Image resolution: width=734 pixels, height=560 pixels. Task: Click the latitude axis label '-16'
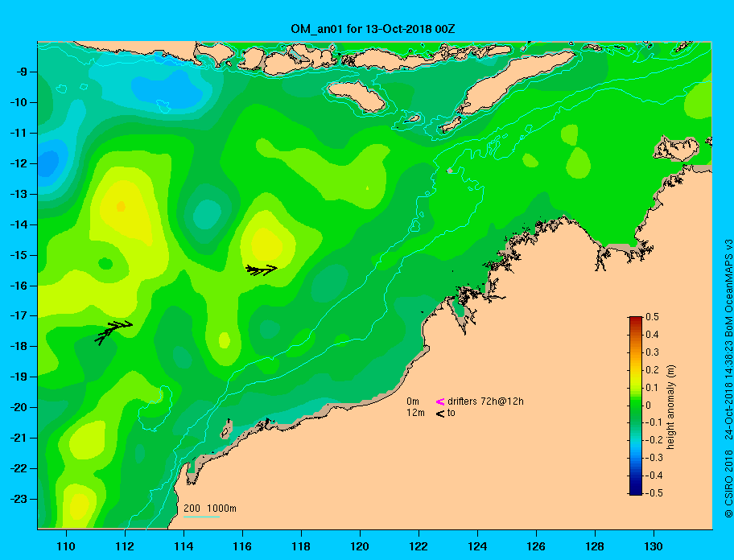pos(19,286)
